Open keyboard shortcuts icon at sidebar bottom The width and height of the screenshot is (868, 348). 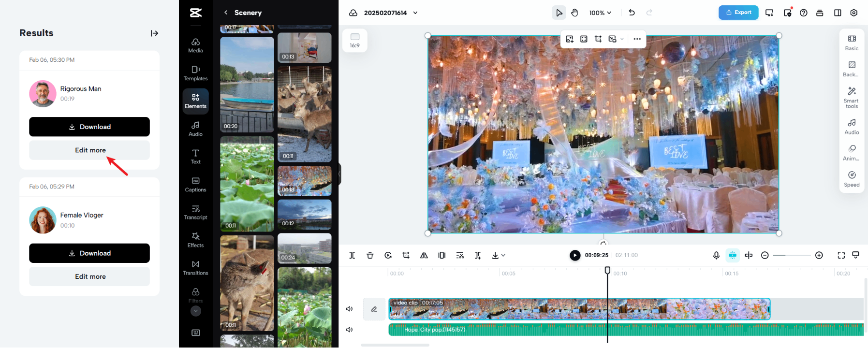click(x=195, y=333)
